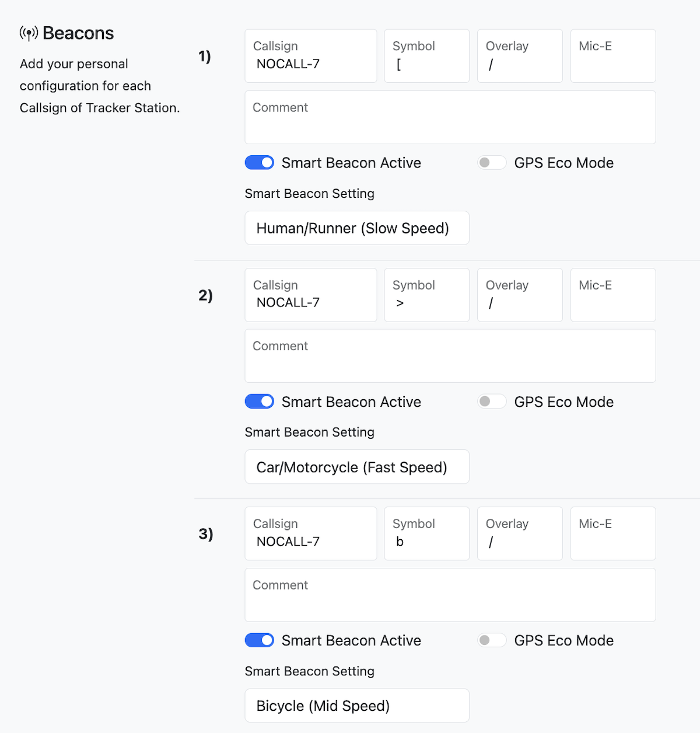Enable GPS Eco Mode for beacon 2
Viewport: 700px width, 733px height.
492,402
